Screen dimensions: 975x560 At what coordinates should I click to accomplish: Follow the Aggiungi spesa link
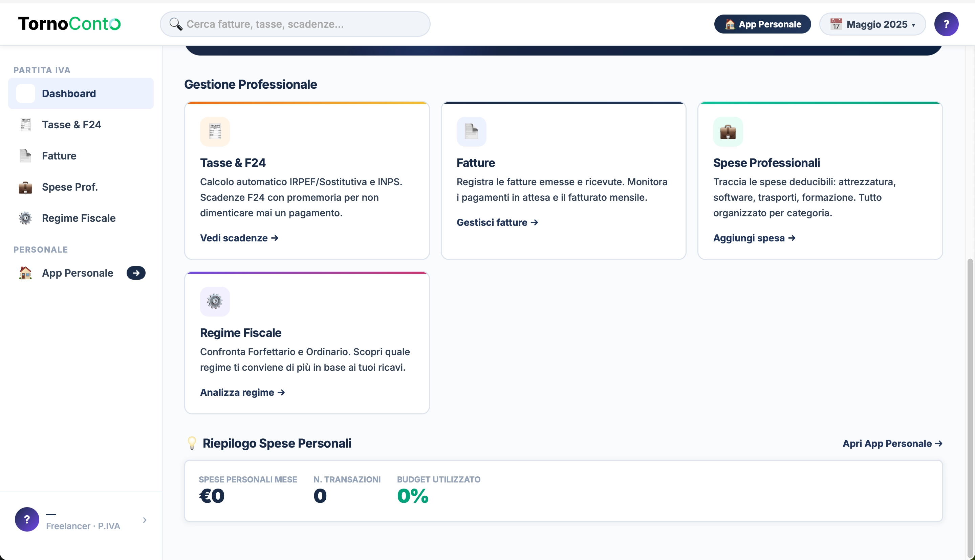pyautogui.click(x=754, y=238)
